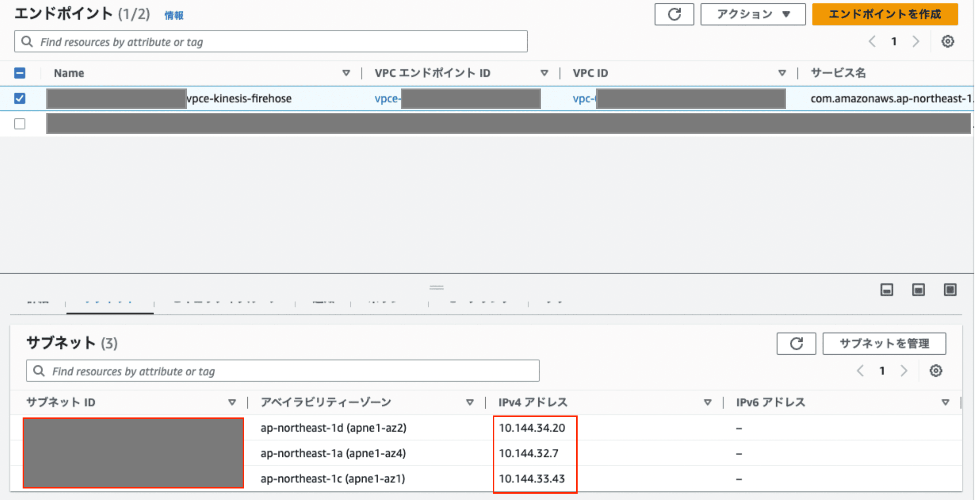Click the サービス名 column header
The height and width of the screenshot is (500, 980).
tap(838, 73)
